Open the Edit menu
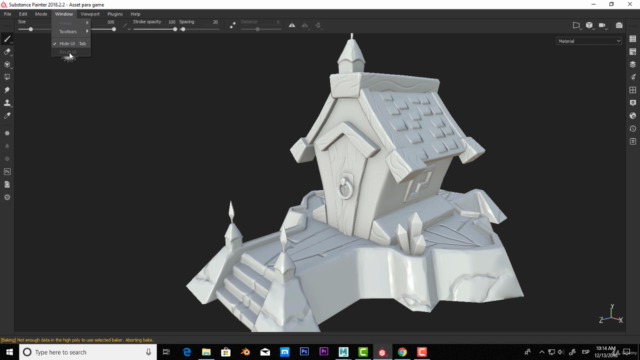 pyautogui.click(x=23, y=14)
